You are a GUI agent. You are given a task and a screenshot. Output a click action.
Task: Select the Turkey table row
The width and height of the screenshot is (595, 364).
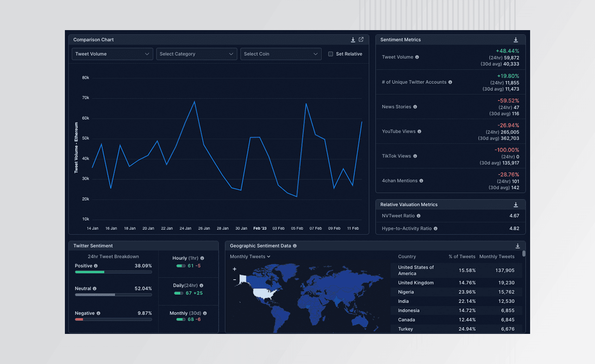[456, 329]
